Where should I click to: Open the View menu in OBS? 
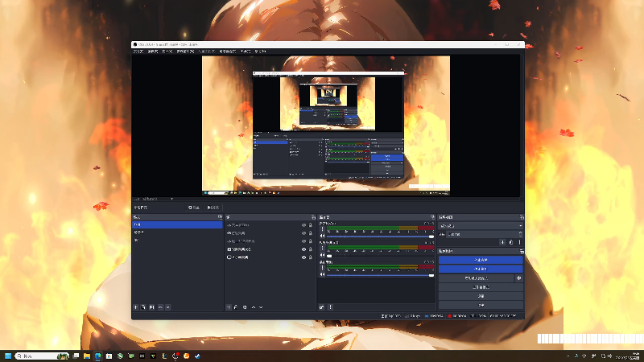pyautogui.click(x=167, y=51)
